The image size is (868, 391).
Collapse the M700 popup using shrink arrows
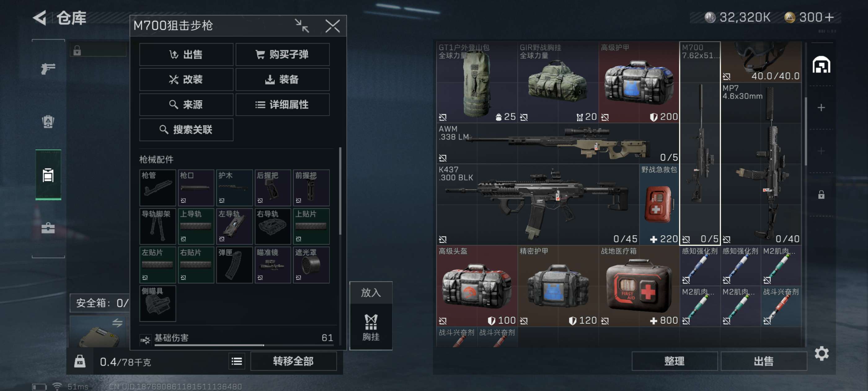(302, 26)
